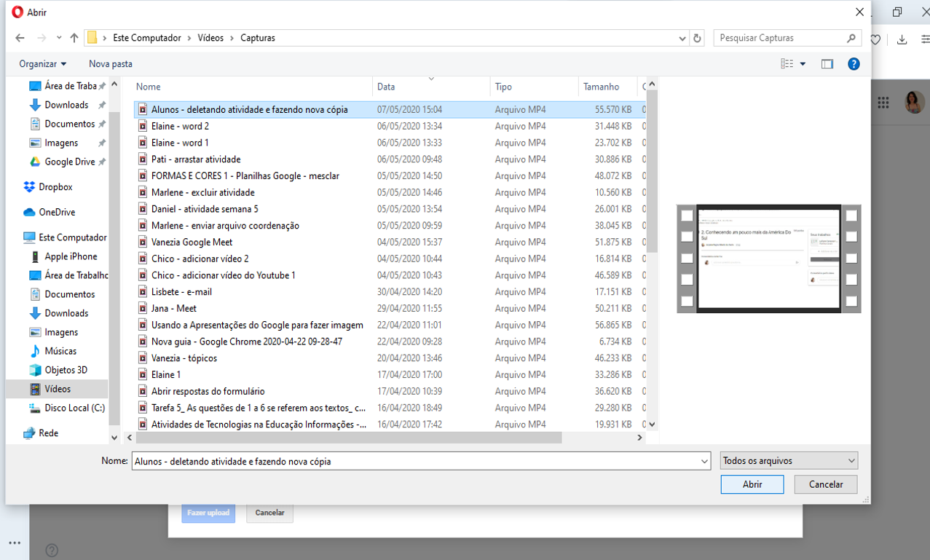Viewport: 930px width, 560px height.
Task: Open the help question mark icon
Action: point(854,64)
